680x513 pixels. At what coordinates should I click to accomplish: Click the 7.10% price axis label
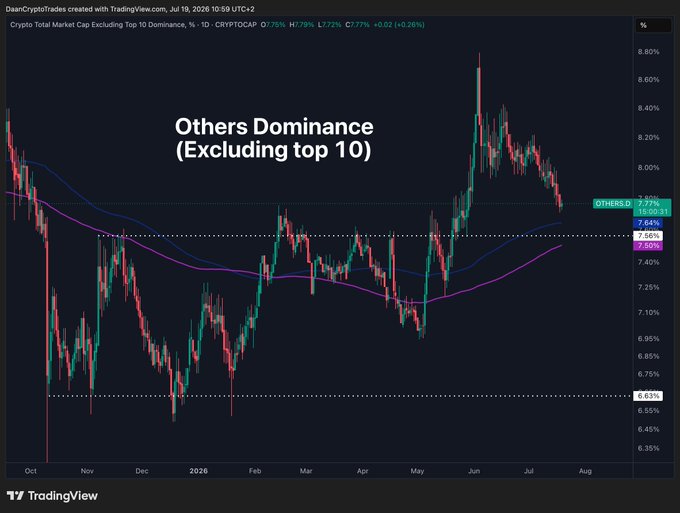pyautogui.click(x=648, y=312)
